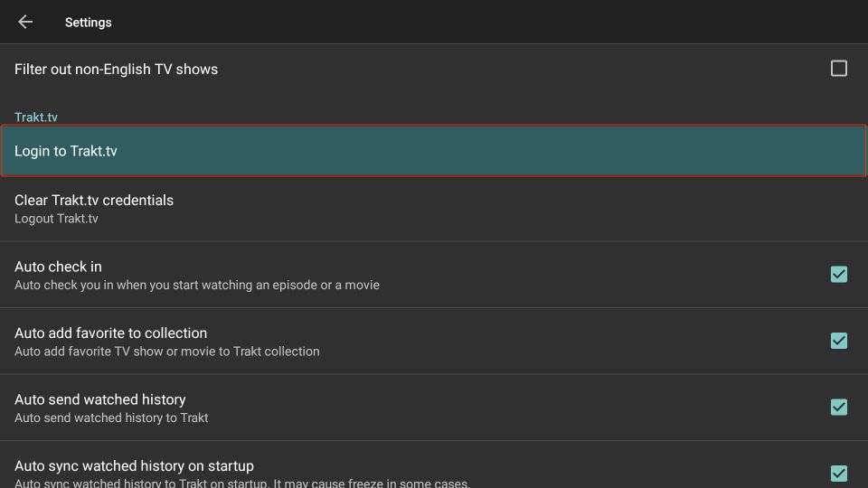
Task: Click 'Auto sync watched history on startup' label
Action: click(134, 466)
